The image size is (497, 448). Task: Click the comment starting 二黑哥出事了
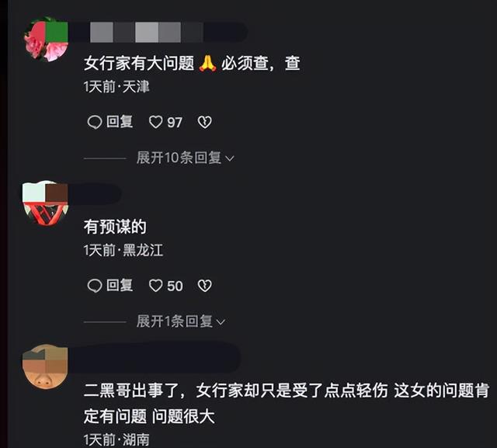[x=287, y=403]
